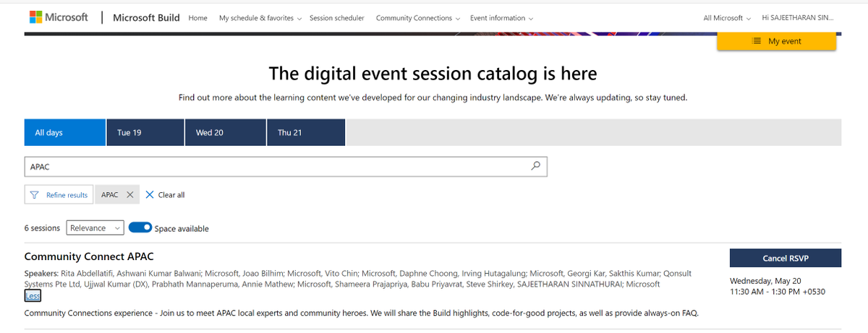Click the Wednesday, May 20 date text
Screen dimensions: 868x333
pyautogui.click(x=767, y=281)
